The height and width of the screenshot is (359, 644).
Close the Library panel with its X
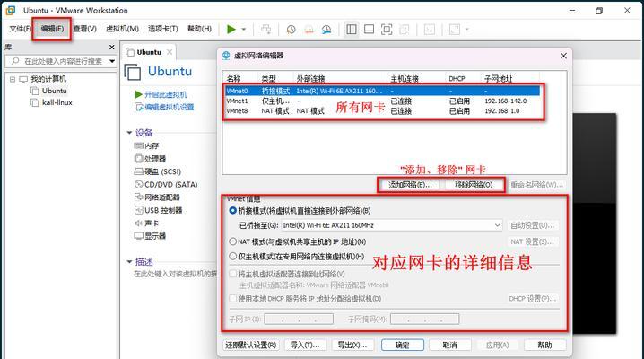pos(112,48)
